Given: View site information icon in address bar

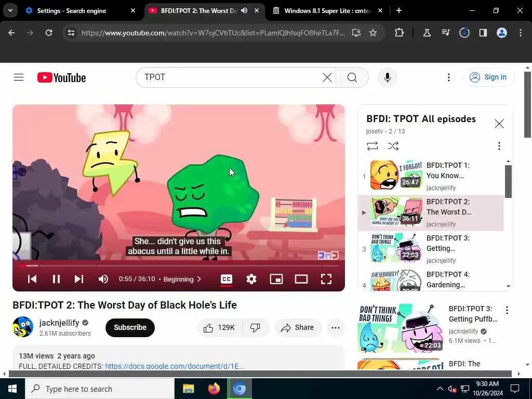Looking at the screenshot, I should pyautogui.click(x=71, y=33).
